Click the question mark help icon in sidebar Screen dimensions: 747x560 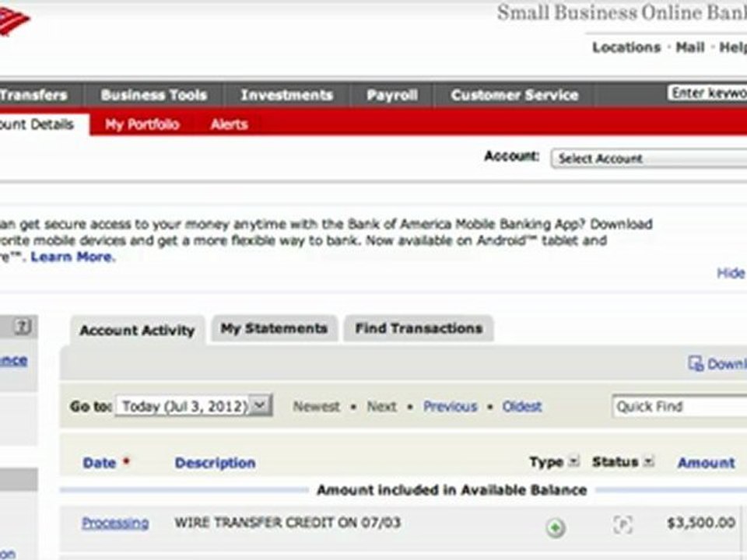[x=22, y=327]
